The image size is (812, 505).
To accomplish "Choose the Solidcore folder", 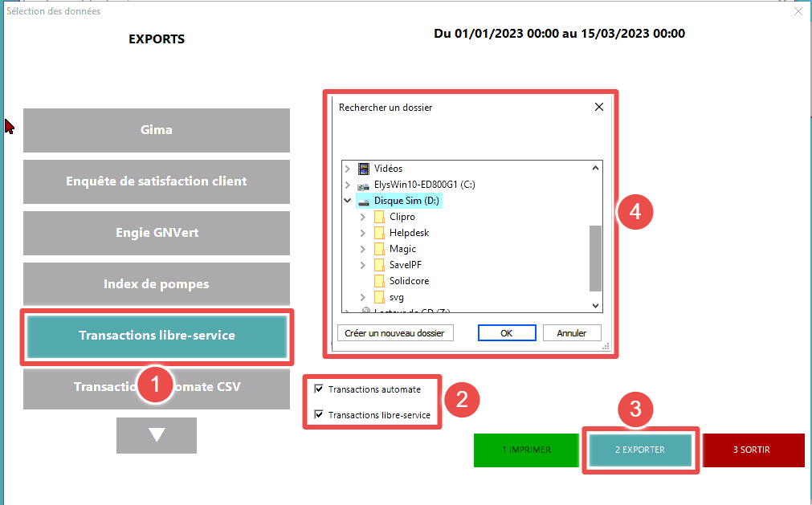I will point(407,281).
